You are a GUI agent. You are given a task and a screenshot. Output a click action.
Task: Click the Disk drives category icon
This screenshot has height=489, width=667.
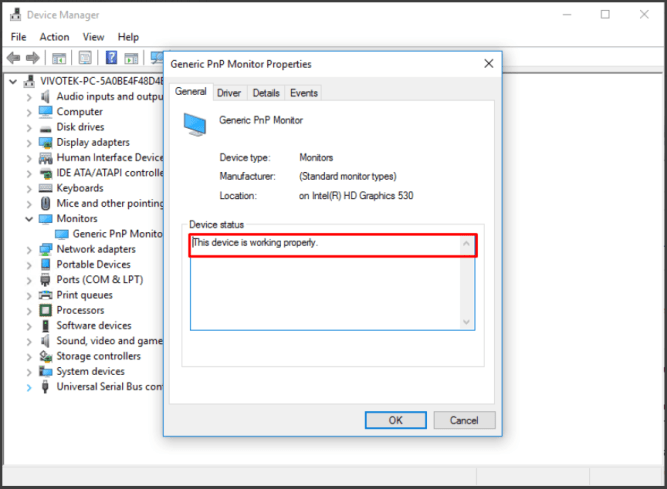pyautogui.click(x=46, y=127)
